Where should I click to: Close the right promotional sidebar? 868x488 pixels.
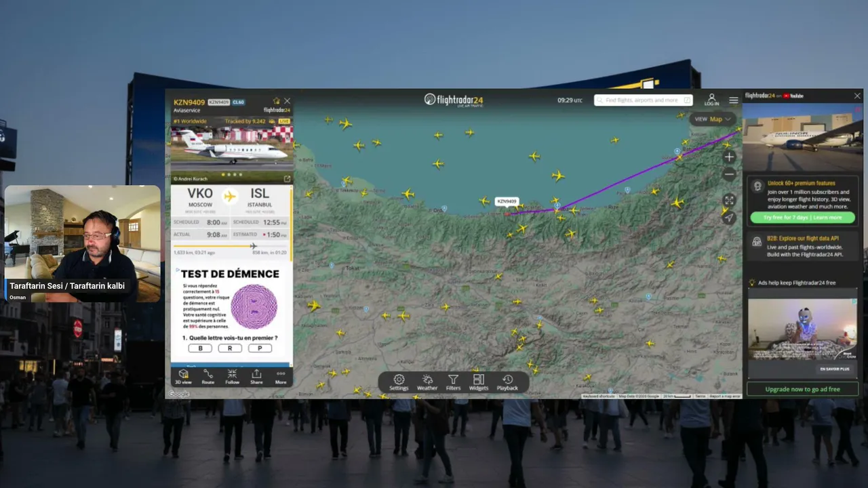pyautogui.click(x=857, y=96)
